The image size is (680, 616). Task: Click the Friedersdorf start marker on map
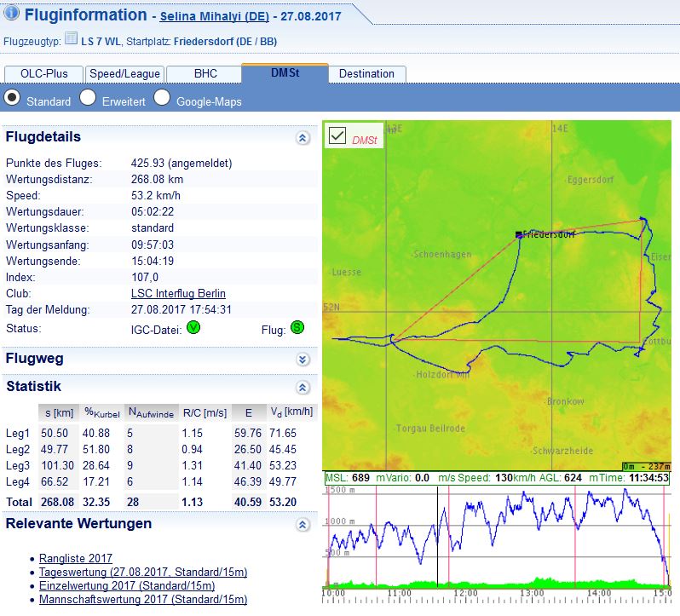pyautogui.click(x=518, y=233)
